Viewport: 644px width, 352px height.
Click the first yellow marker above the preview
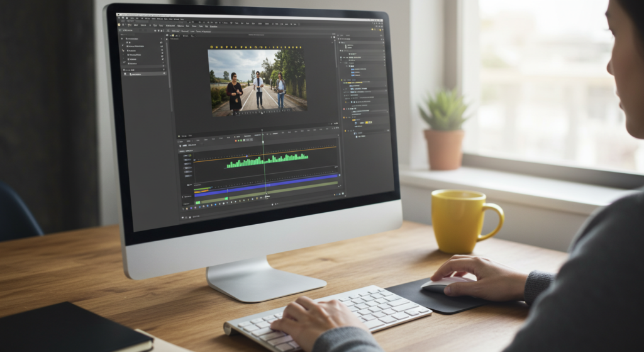212,47
